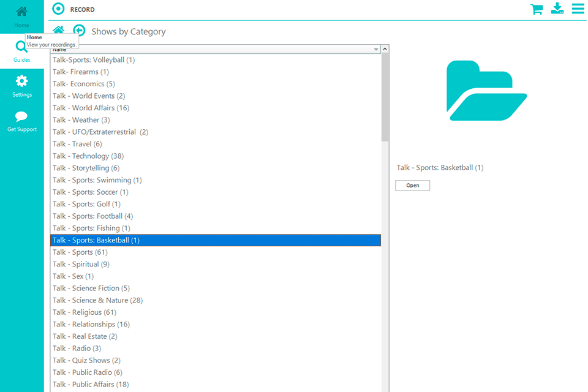Screen dimensions: 588x392
Task: Click the category list vertical scrollbar thumb
Action: [385, 98]
